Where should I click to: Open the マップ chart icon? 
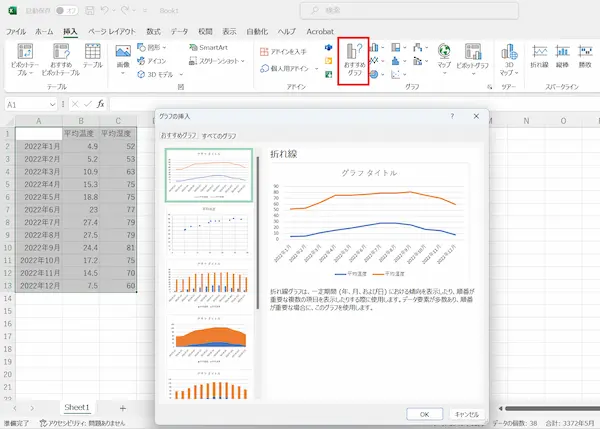[444, 58]
